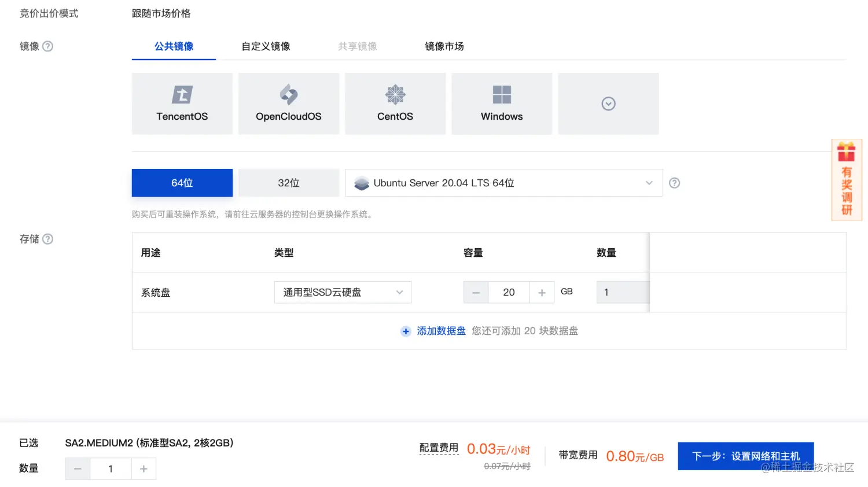Click the 竞价出价模式 label
This screenshot has height=487, width=868.
point(49,13)
